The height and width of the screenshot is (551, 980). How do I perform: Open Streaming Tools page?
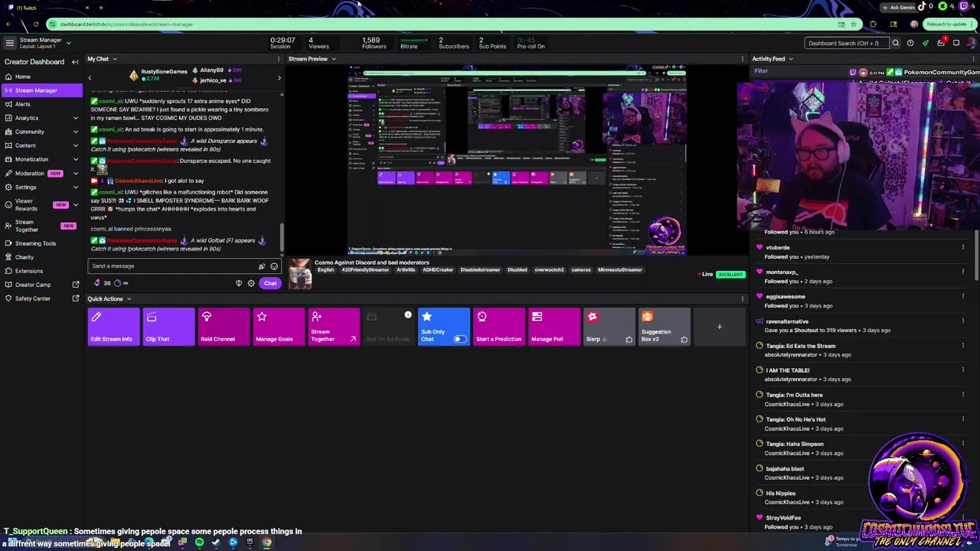tap(41, 243)
